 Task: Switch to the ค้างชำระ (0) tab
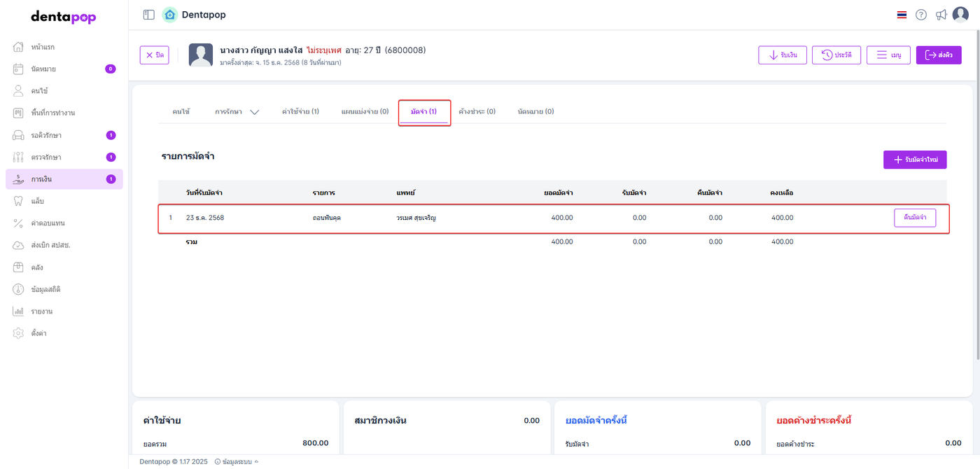477,112
